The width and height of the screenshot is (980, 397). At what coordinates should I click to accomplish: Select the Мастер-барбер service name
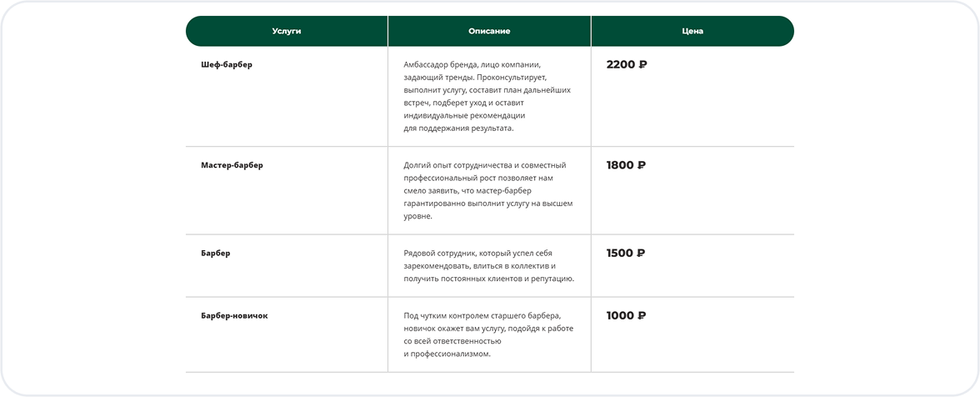232,165
